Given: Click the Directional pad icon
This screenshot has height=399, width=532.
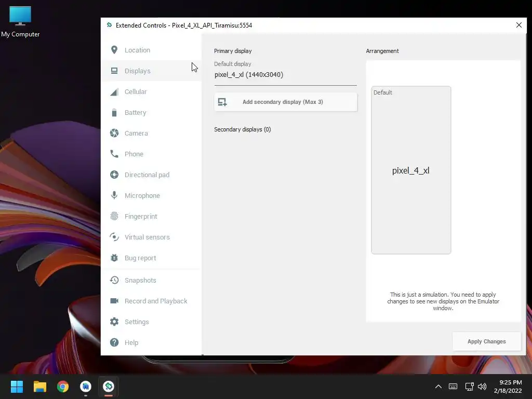Looking at the screenshot, I should pos(114,175).
